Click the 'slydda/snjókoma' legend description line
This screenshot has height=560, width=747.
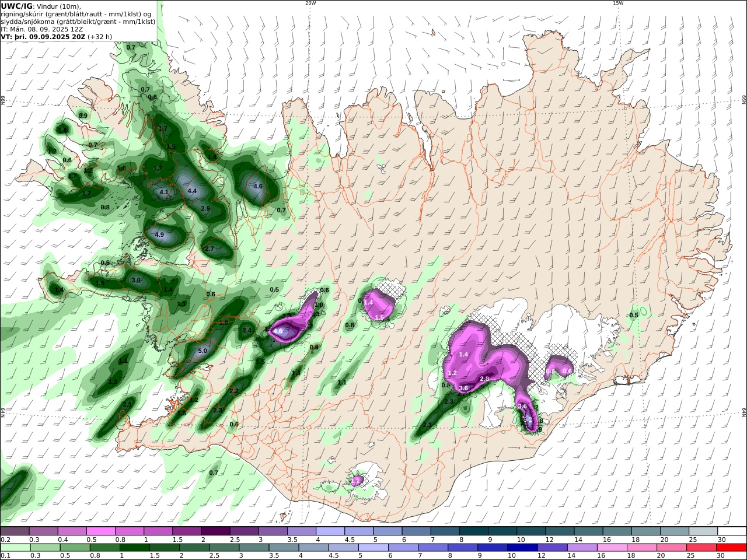(x=78, y=21)
